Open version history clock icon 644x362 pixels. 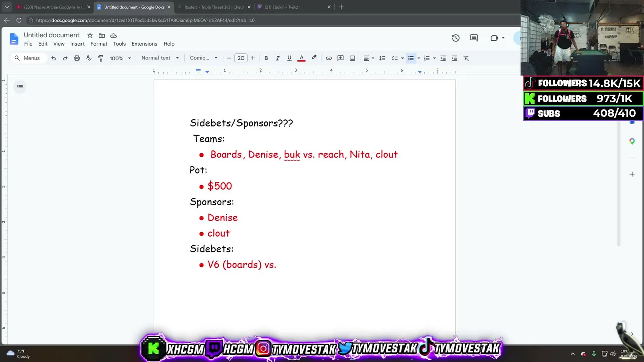click(456, 38)
